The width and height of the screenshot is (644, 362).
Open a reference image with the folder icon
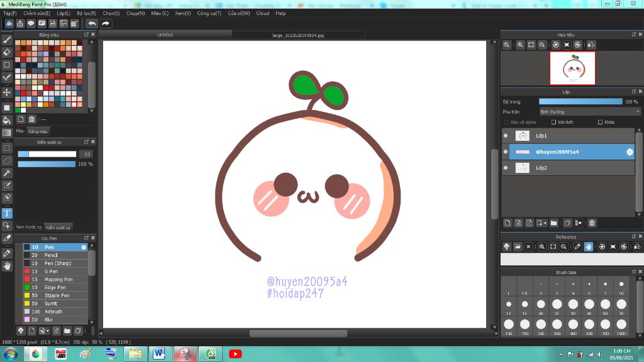518,246
